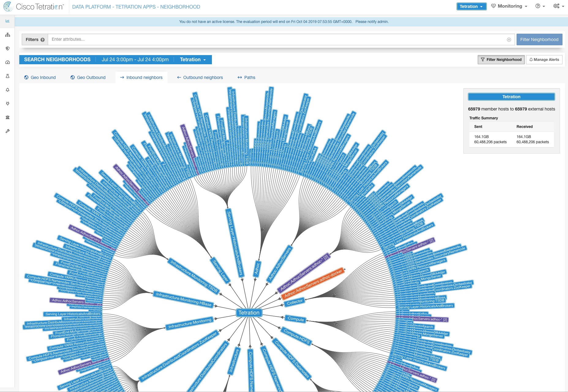Click the Received column header
The image size is (568, 392).
point(525,127)
